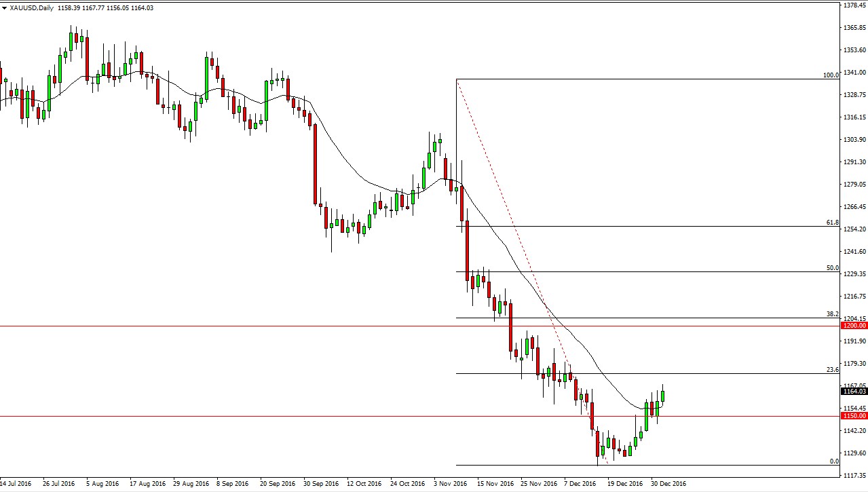Click the 1241.60 price axis label
Screen dimensions: 868x492
(x=855, y=252)
